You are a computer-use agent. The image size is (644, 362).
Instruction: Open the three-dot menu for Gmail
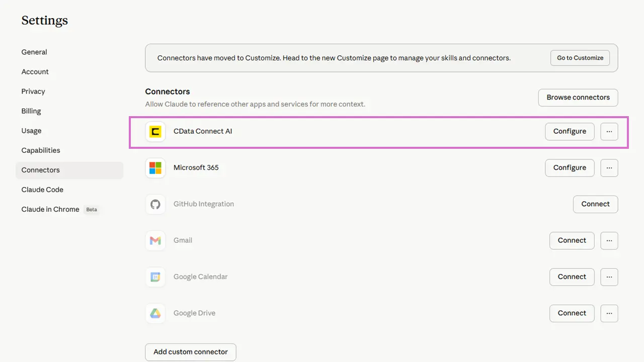pos(609,240)
